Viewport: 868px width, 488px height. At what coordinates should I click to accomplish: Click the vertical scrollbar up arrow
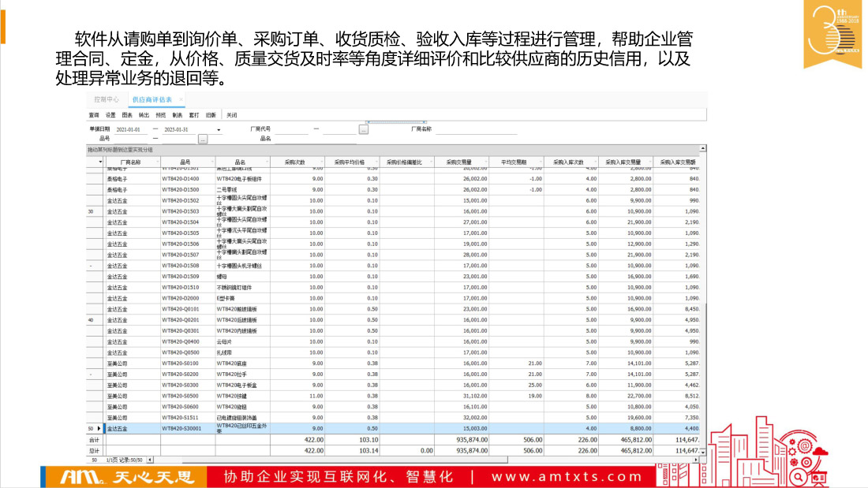[702, 148]
